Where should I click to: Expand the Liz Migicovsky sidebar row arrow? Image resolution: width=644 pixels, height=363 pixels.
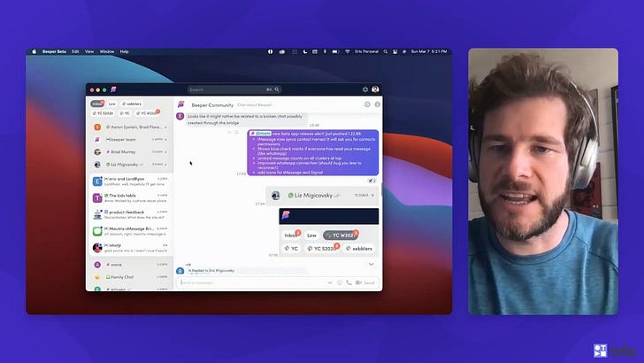click(x=165, y=165)
